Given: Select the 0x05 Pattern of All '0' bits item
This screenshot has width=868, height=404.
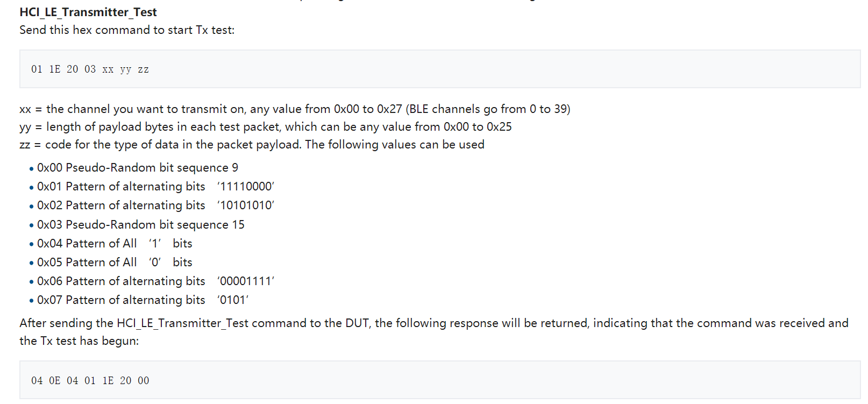Looking at the screenshot, I should point(115,263).
